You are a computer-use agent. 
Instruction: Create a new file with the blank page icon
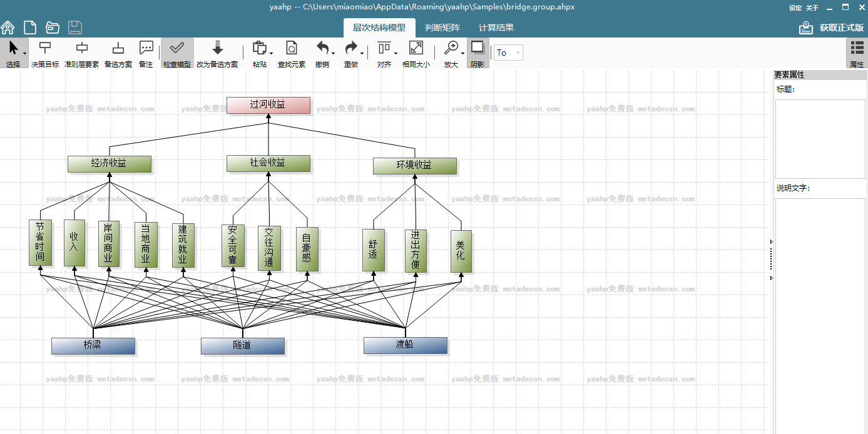(x=30, y=28)
